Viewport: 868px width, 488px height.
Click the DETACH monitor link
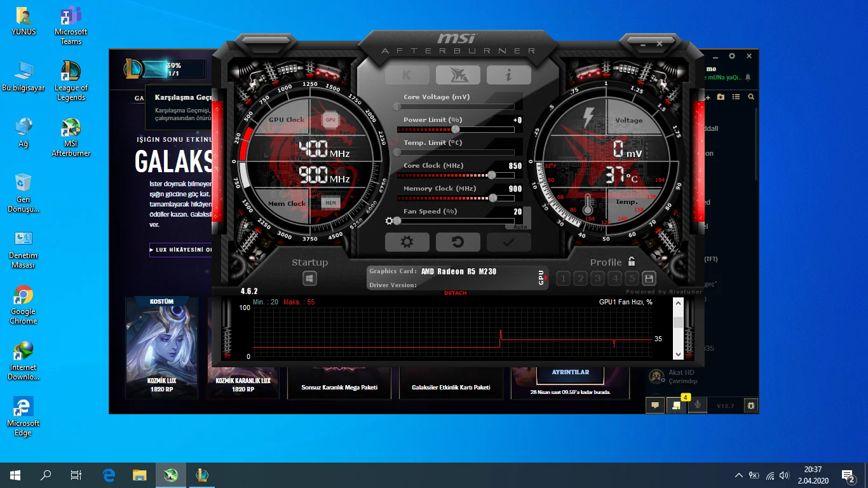[456, 293]
